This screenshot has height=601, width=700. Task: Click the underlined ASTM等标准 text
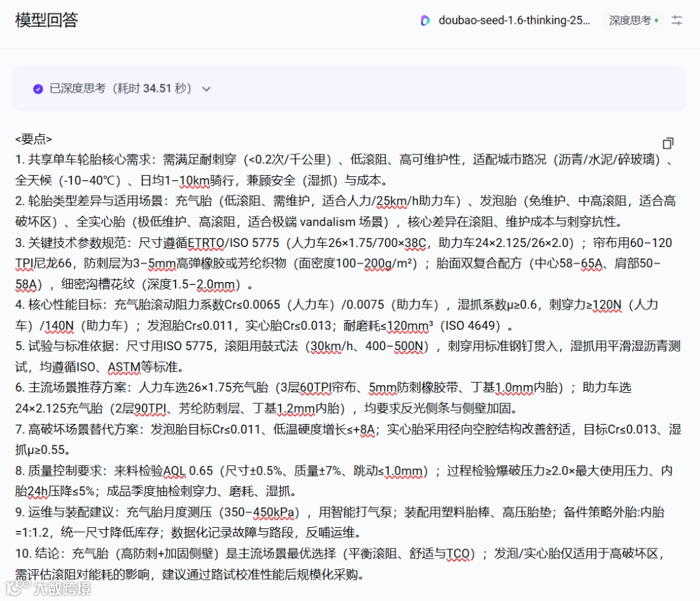[143, 367]
